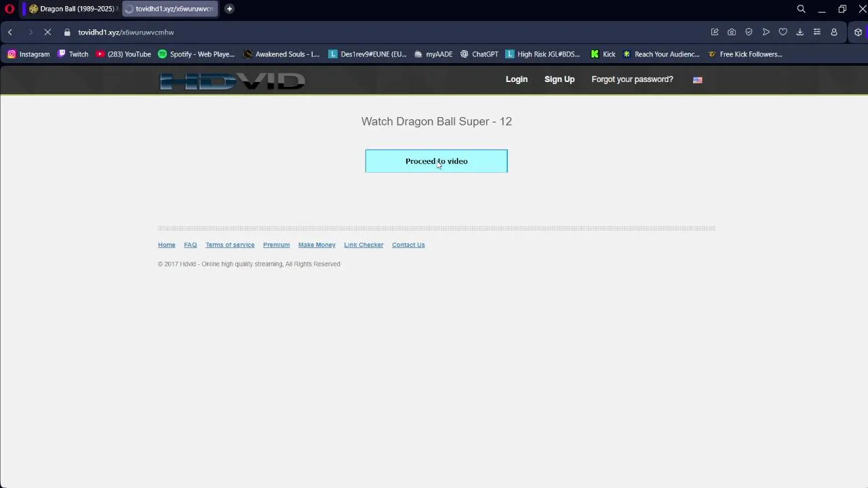Image resolution: width=868 pixels, height=488 pixels.
Task: Open the FAQ footer link
Action: [x=191, y=245]
